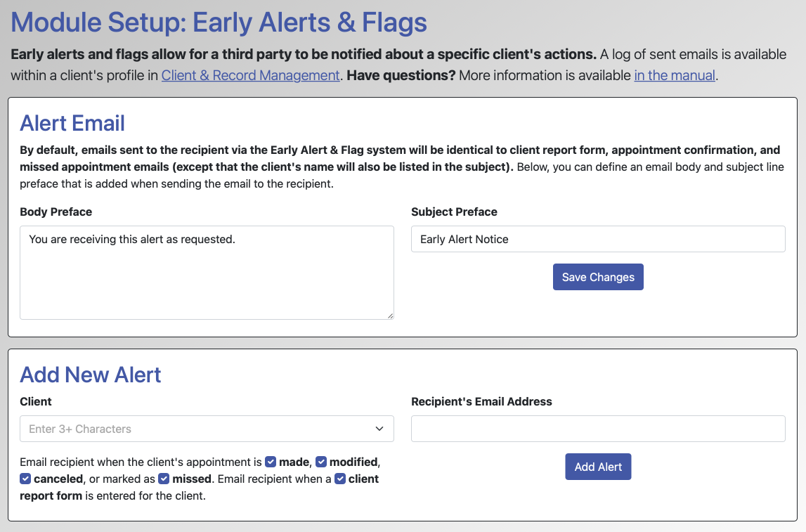Click the Client search field placeholder text
This screenshot has height=532, width=806.
[80, 429]
